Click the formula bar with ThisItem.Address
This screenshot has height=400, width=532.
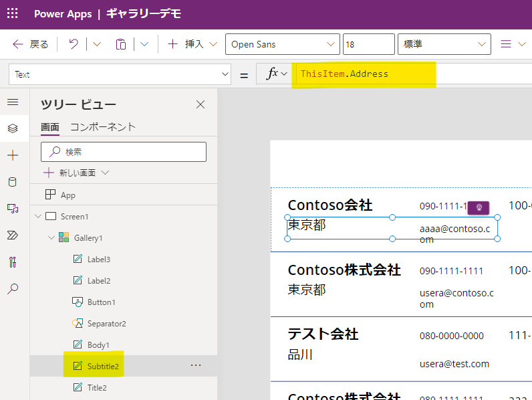tap(414, 74)
